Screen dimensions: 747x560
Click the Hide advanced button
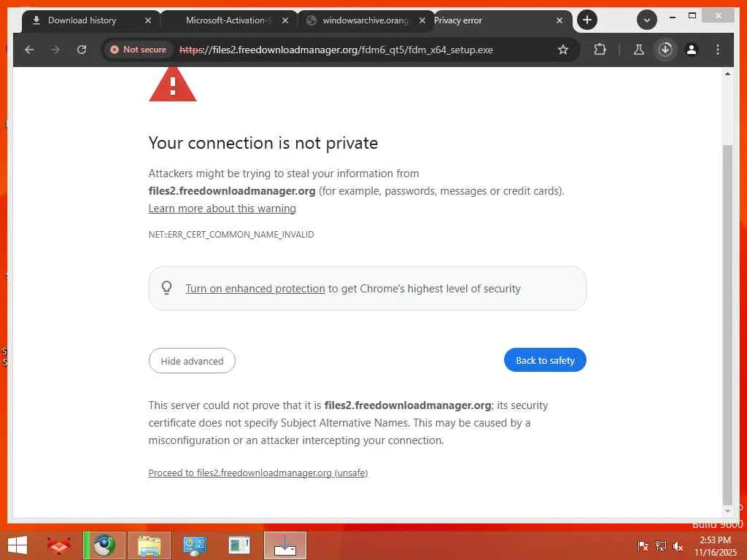click(192, 361)
